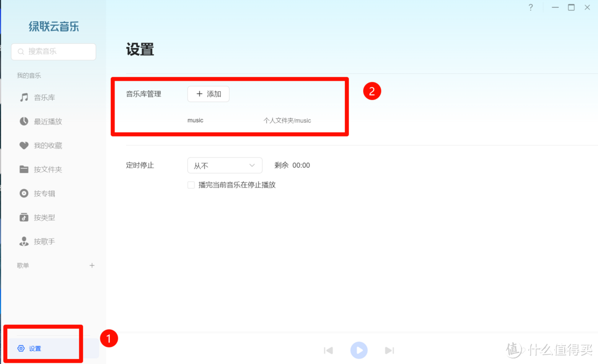The width and height of the screenshot is (598, 364).
Task: Expand the 从不 sleep timer options
Action: [x=225, y=165]
